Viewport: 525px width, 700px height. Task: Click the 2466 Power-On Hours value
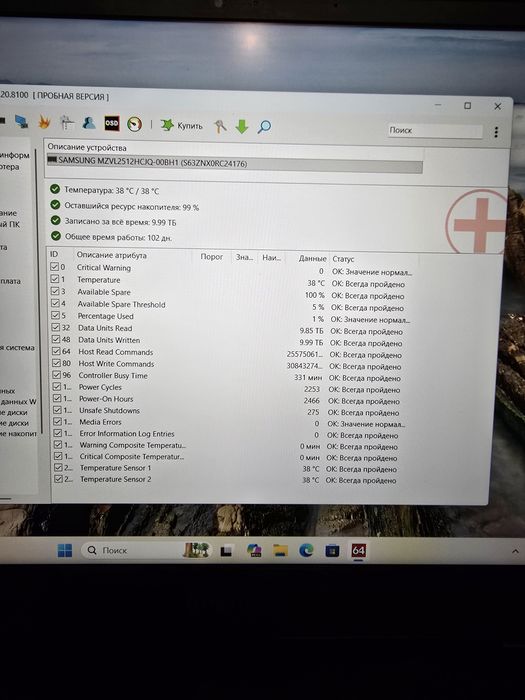tap(312, 400)
